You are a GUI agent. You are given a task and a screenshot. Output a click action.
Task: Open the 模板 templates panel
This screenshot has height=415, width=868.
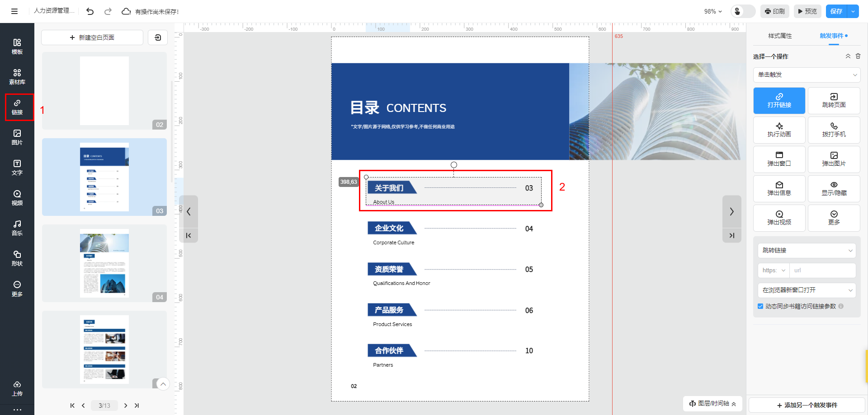tap(17, 46)
